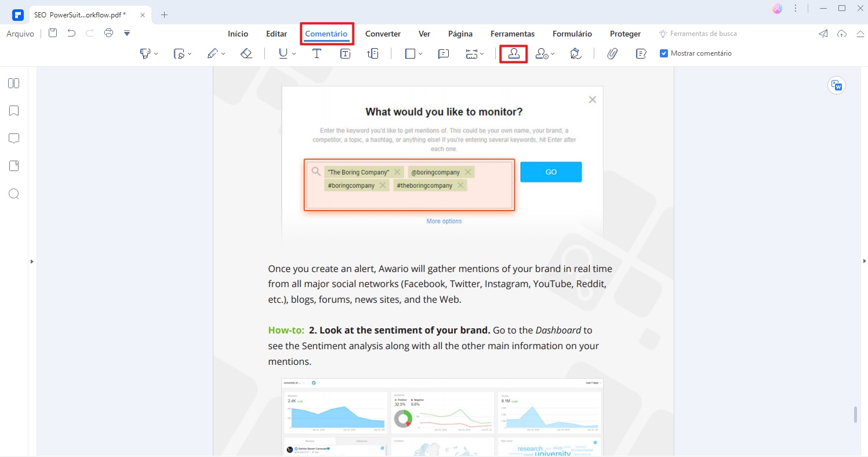Select the Eraser tool

click(x=246, y=53)
